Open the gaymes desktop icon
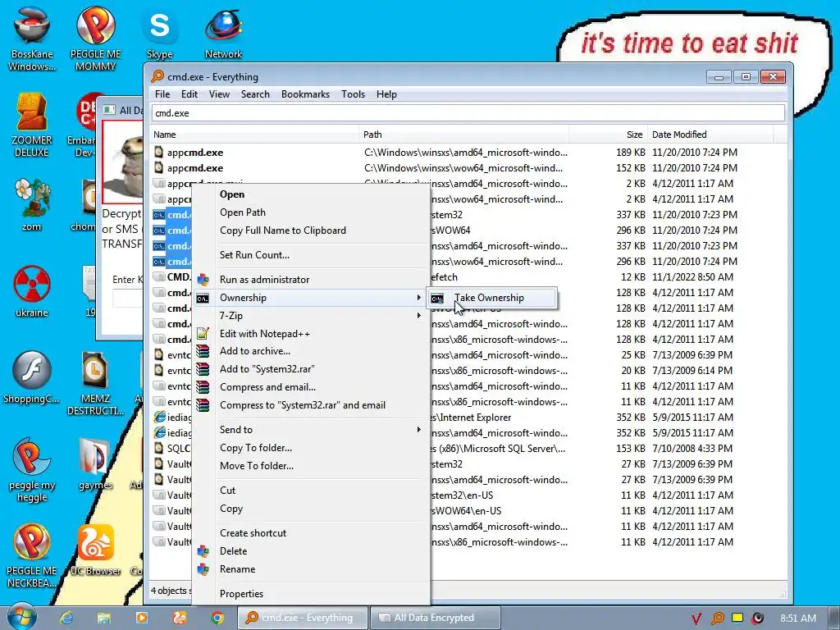Screen dimensions: 840x630 (x=95, y=464)
